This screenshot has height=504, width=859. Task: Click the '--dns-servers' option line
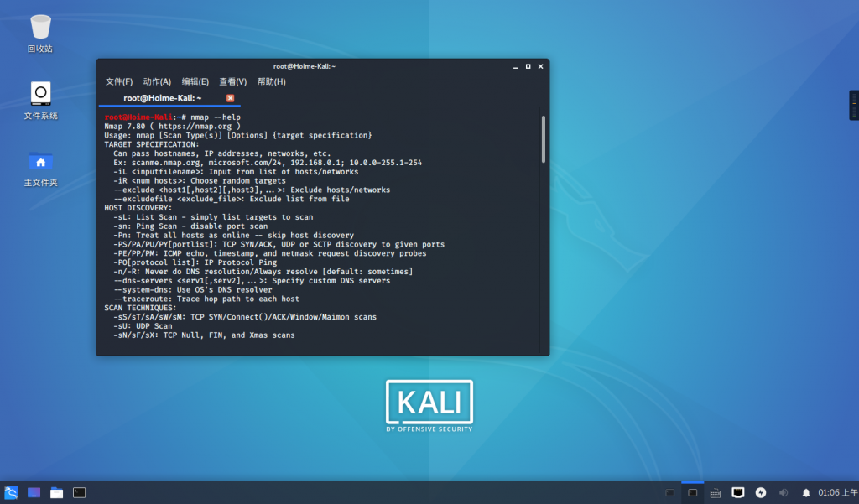252,280
